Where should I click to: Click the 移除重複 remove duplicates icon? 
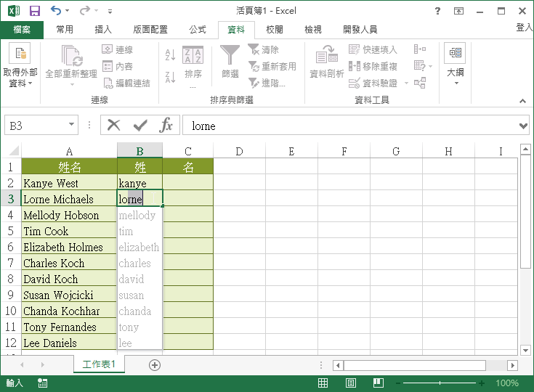(x=355, y=66)
